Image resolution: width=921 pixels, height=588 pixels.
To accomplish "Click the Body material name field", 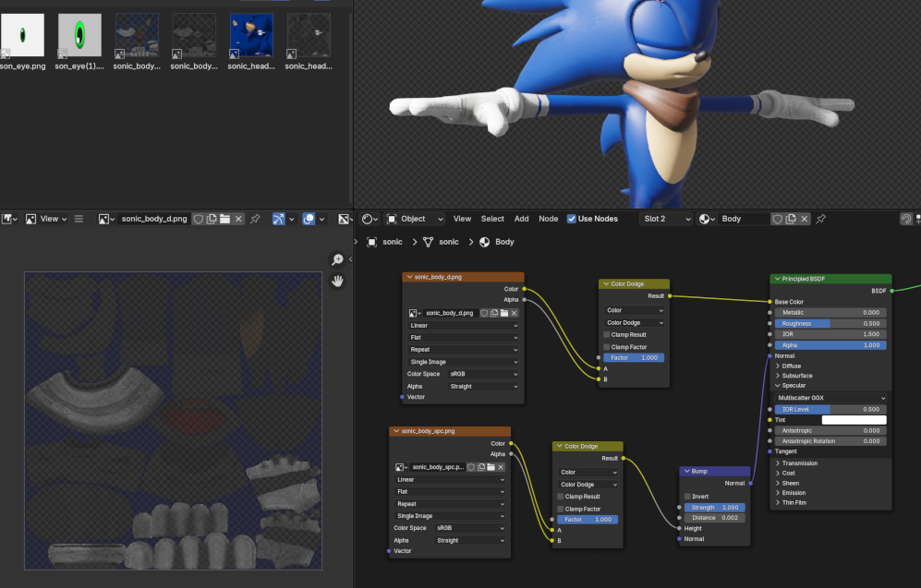I will pyautogui.click(x=744, y=219).
